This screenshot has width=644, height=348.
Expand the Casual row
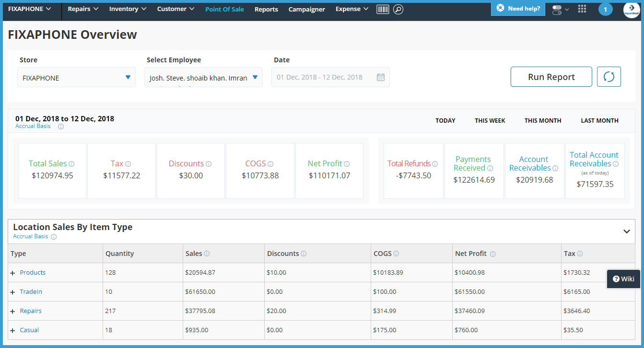tap(13, 330)
